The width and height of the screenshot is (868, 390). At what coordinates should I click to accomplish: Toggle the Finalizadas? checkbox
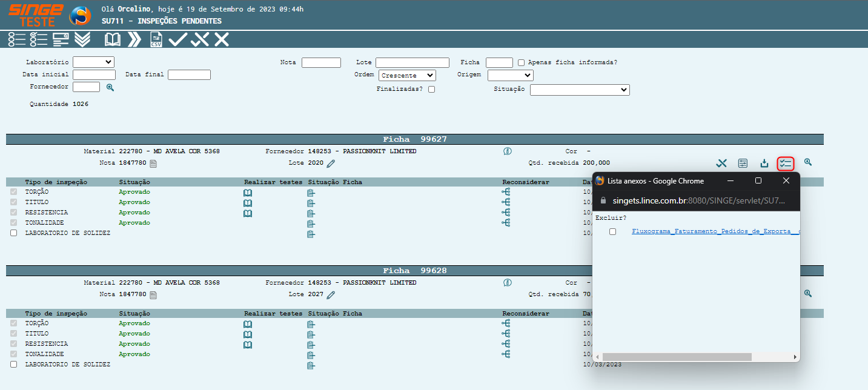click(x=431, y=90)
